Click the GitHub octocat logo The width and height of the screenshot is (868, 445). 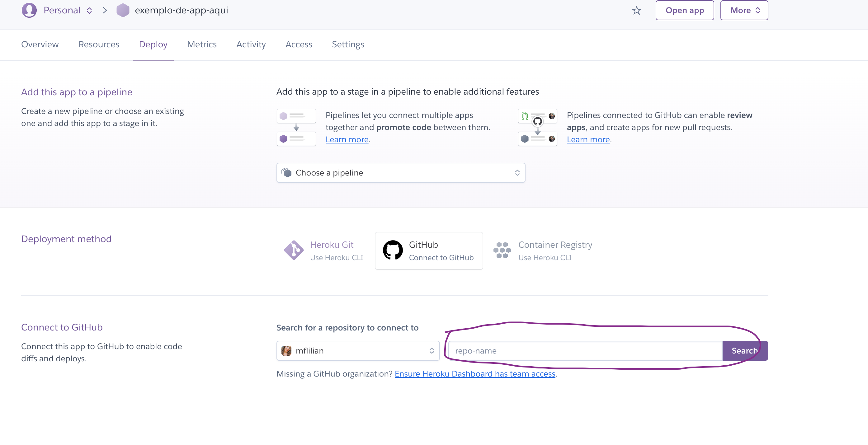(393, 250)
